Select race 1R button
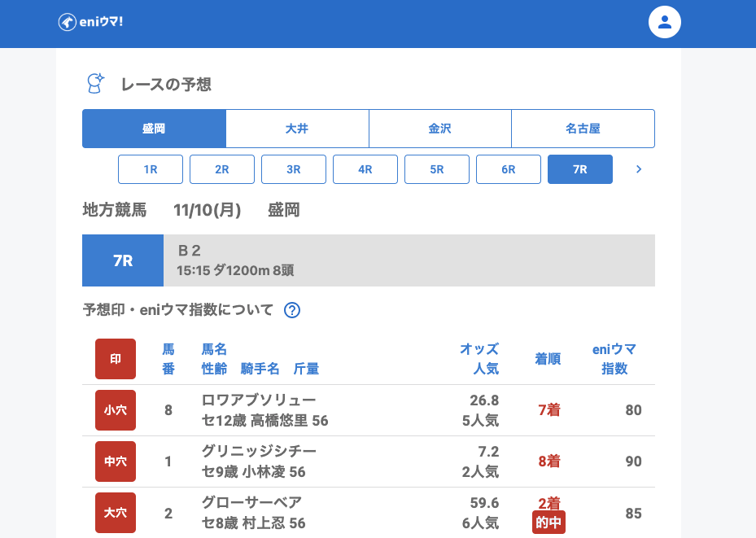 (x=151, y=169)
